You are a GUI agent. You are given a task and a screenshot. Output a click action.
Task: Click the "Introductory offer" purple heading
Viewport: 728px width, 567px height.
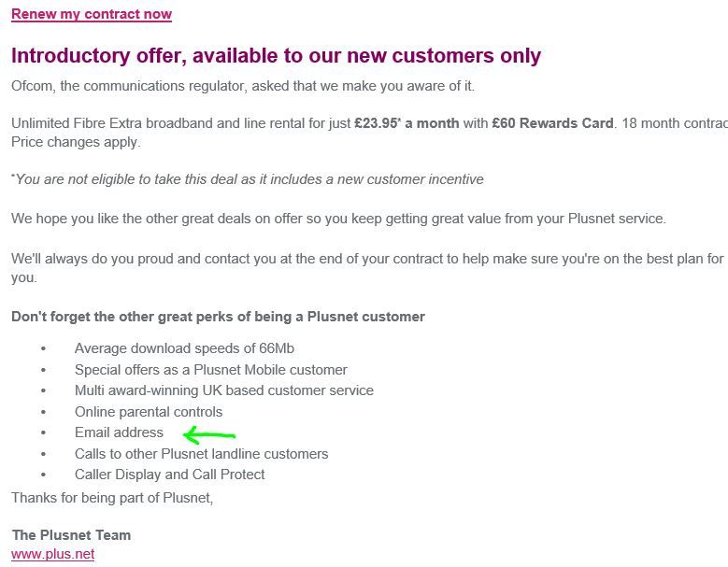click(276, 55)
